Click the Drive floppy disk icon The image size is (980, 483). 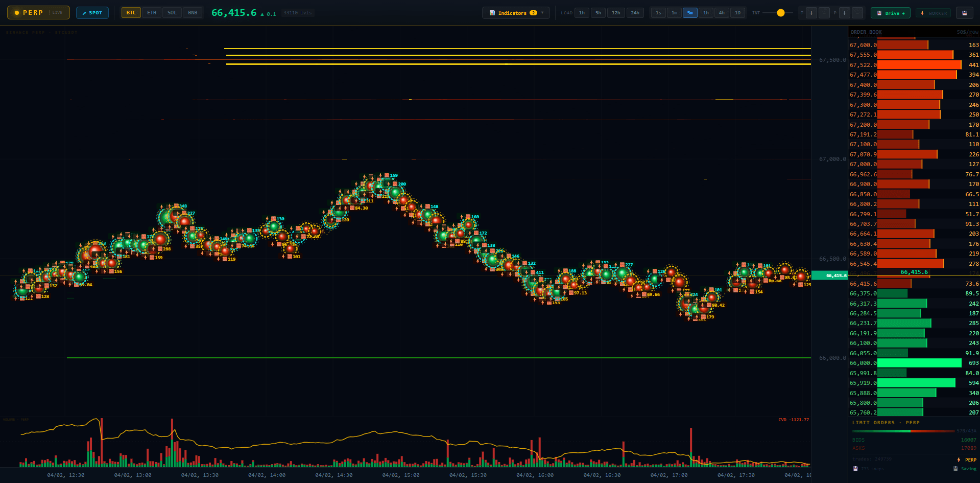pos(879,12)
